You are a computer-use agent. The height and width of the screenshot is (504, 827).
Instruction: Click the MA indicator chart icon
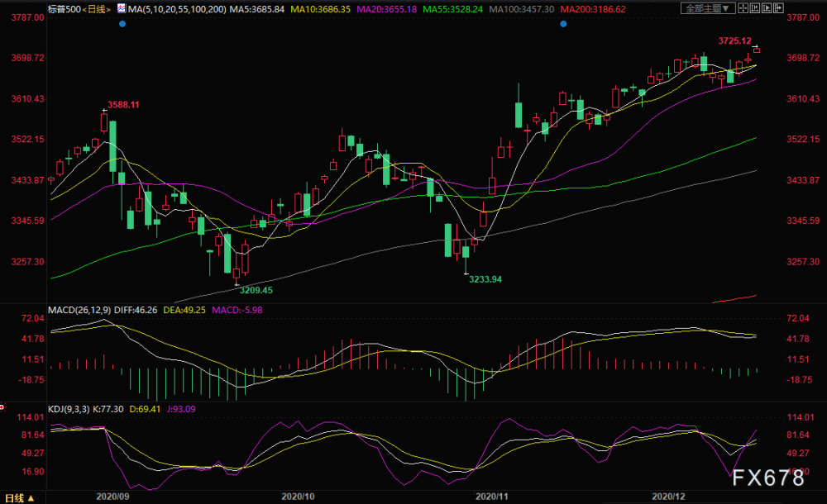[x=122, y=8]
